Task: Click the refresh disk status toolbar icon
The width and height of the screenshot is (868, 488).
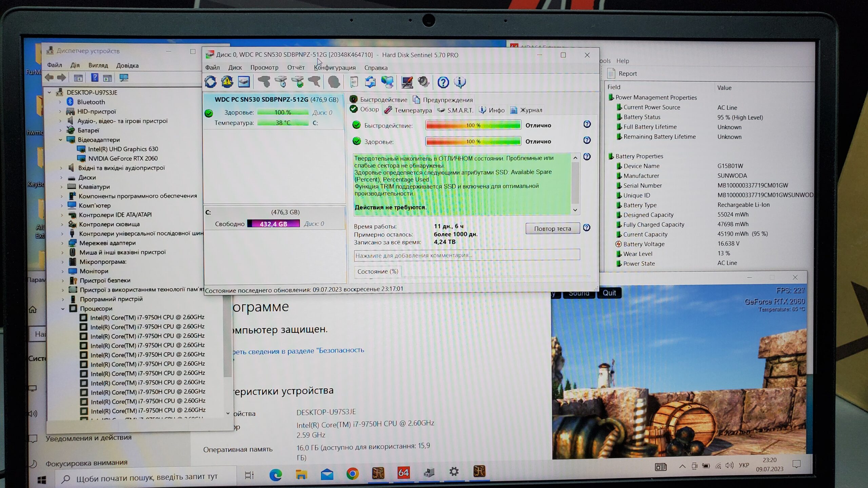Action: pyautogui.click(x=210, y=82)
